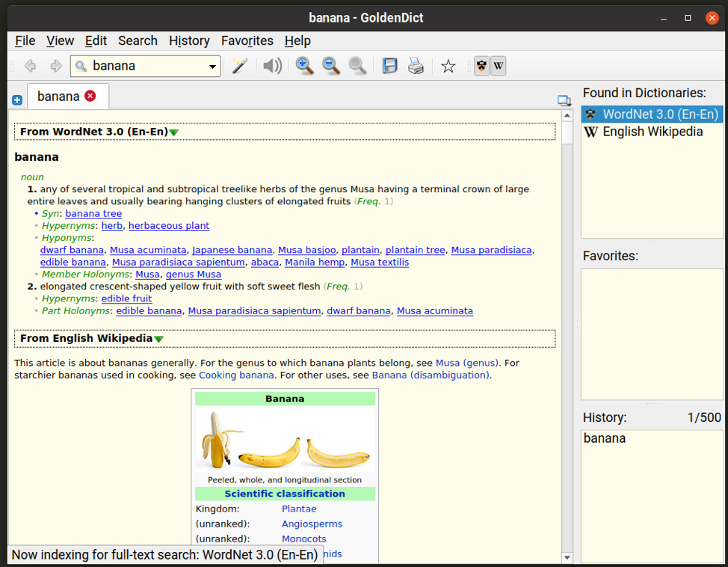Open the "Cooking banana" Wikipedia link

click(x=236, y=375)
